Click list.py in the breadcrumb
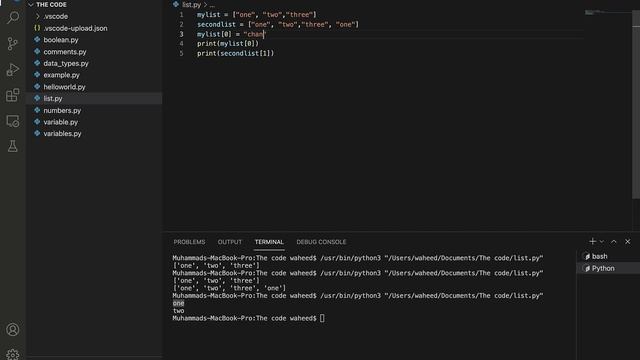This screenshot has width=640, height=360. click(191, 4)
